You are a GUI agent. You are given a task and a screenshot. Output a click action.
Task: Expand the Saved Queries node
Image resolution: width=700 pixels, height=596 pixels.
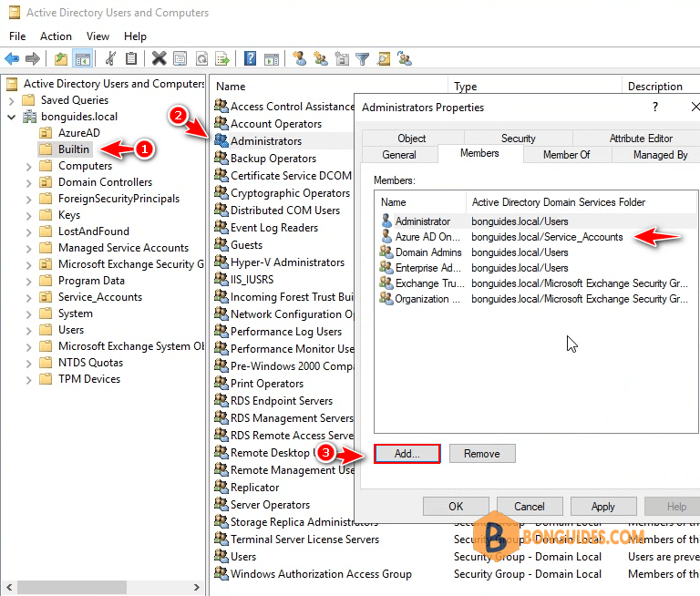(x=12, y=101)
